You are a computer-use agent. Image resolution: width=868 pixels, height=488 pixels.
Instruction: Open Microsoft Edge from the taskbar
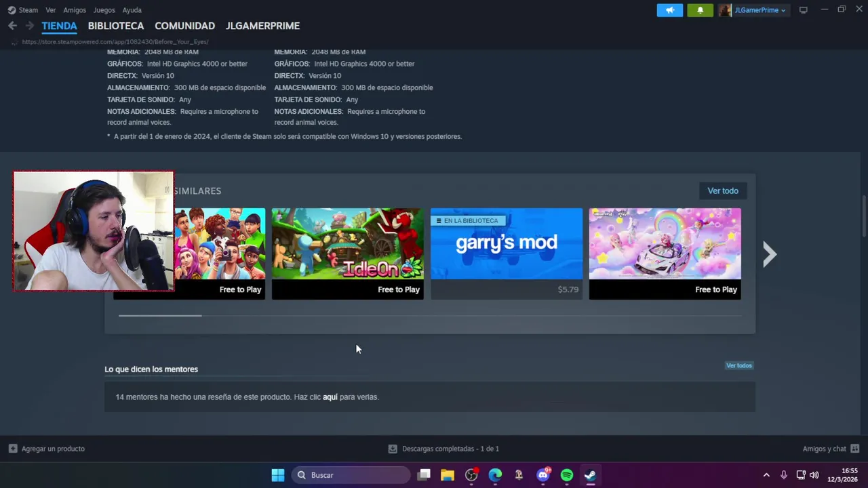click(495, 475)
